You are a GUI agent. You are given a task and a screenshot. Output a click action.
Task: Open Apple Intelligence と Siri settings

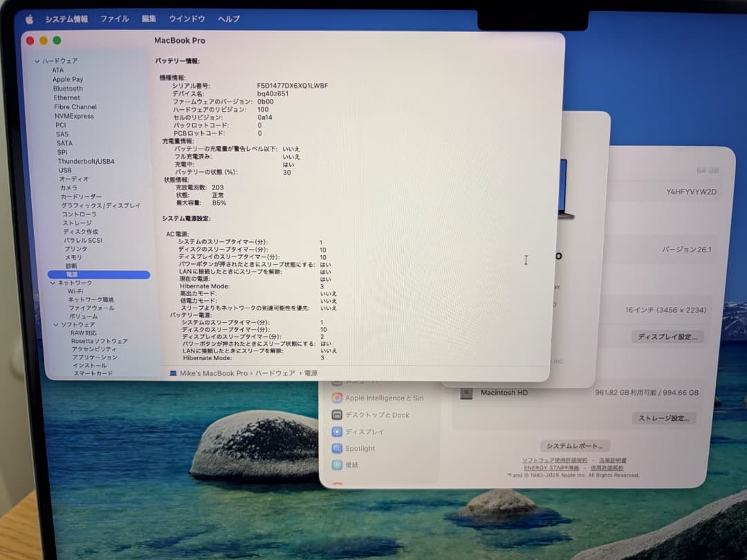378,398
